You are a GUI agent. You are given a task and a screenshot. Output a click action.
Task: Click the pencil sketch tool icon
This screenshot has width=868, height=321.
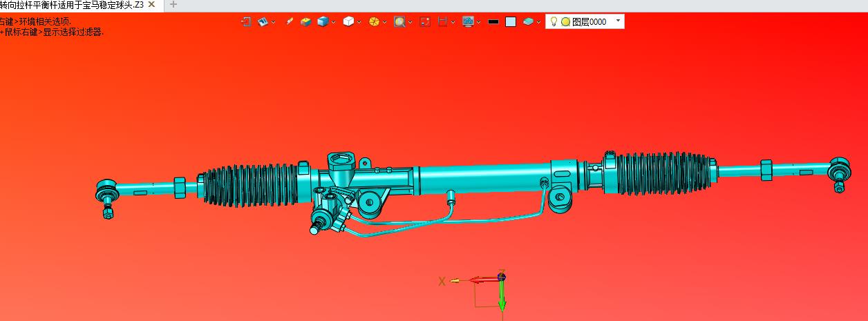(x=290, y=21)
